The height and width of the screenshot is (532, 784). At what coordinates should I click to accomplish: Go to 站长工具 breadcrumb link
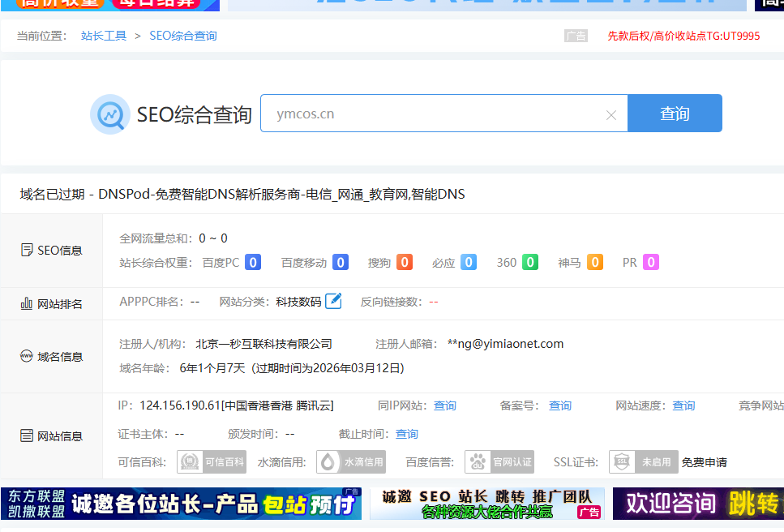pyautogui.click(x=104, y=36)
